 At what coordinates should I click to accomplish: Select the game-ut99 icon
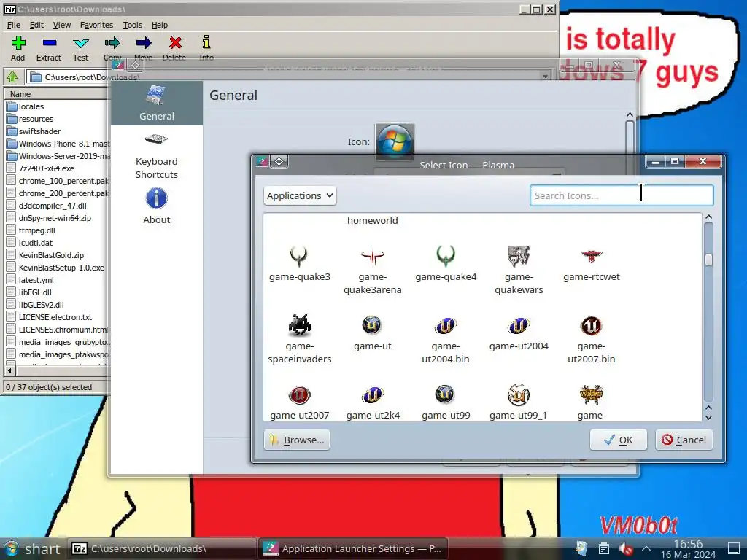446,402
